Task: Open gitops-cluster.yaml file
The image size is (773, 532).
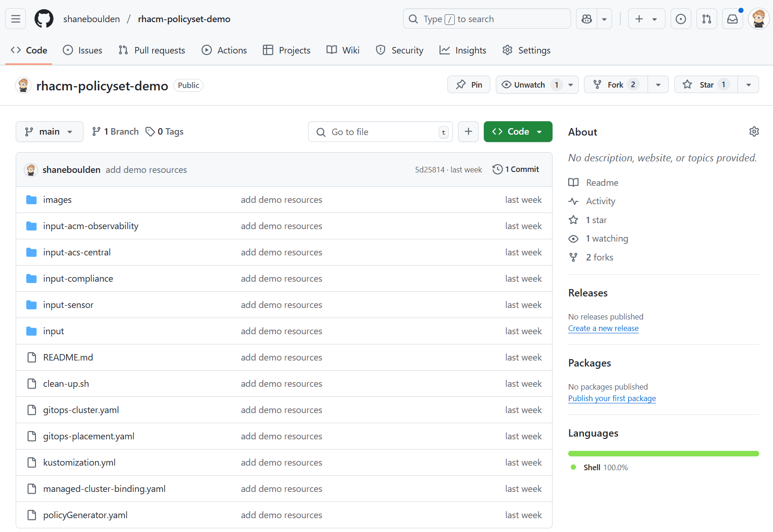Action: 81,410
